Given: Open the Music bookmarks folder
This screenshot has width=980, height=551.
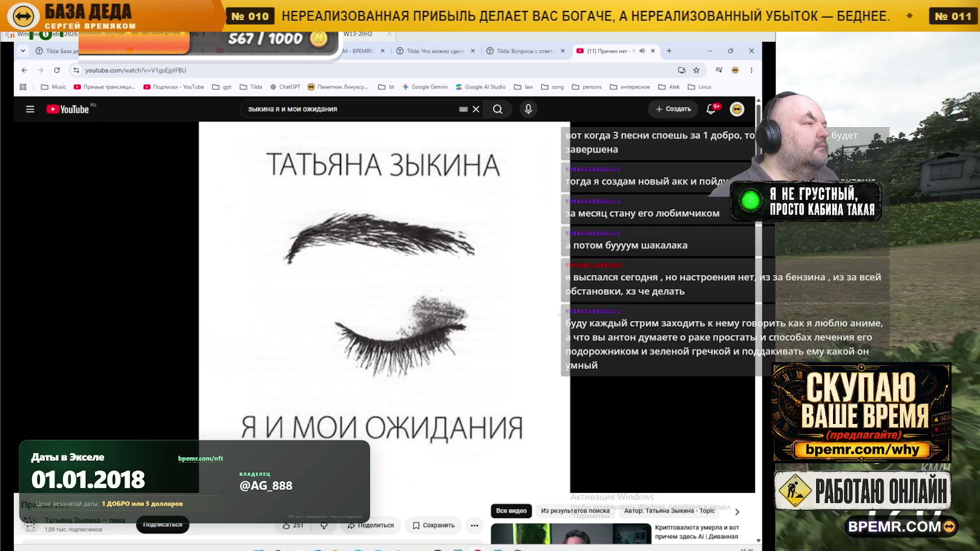Looking at the screenshot, I should pos(54,87).
